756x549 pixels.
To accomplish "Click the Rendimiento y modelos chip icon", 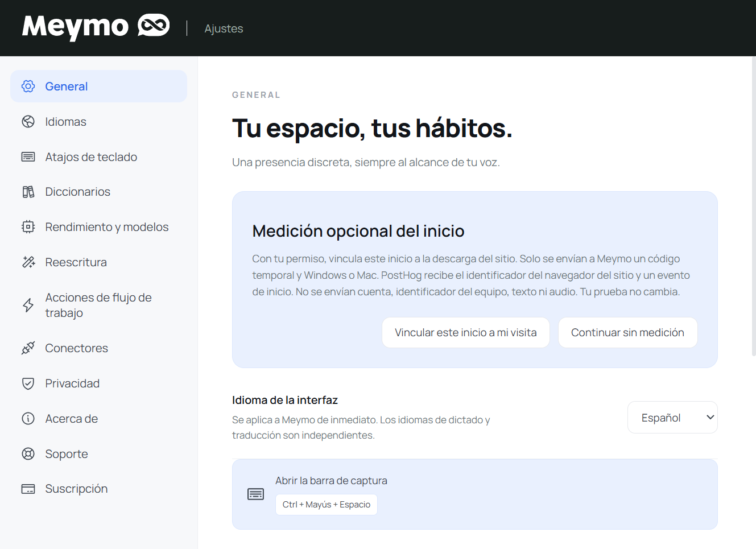I will 28,227.
